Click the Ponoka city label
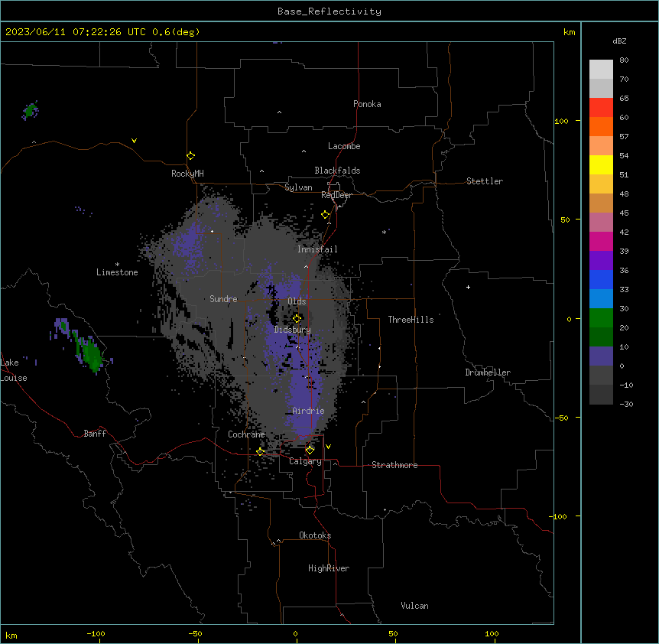This screenshot has height=644, width=659. [x=367, y=104]
